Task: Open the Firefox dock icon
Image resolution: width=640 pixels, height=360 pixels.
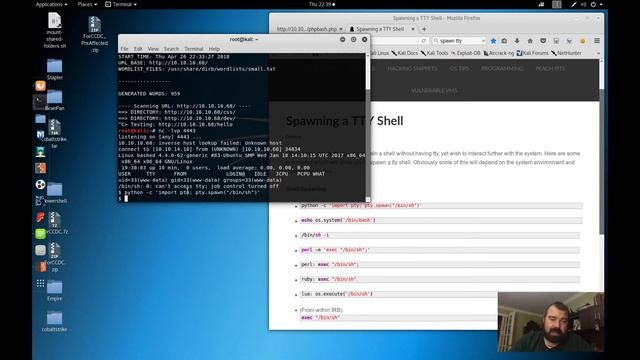Action: pos(40,86)
